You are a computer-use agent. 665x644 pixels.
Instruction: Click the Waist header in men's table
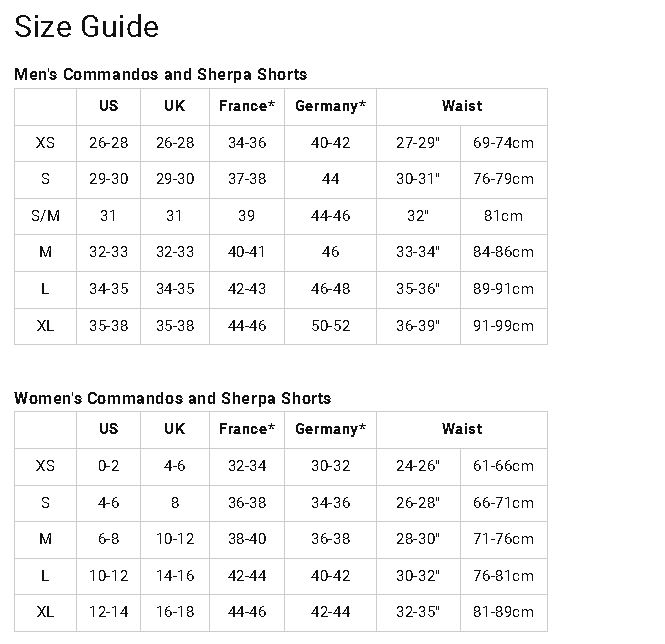[462, 106]
